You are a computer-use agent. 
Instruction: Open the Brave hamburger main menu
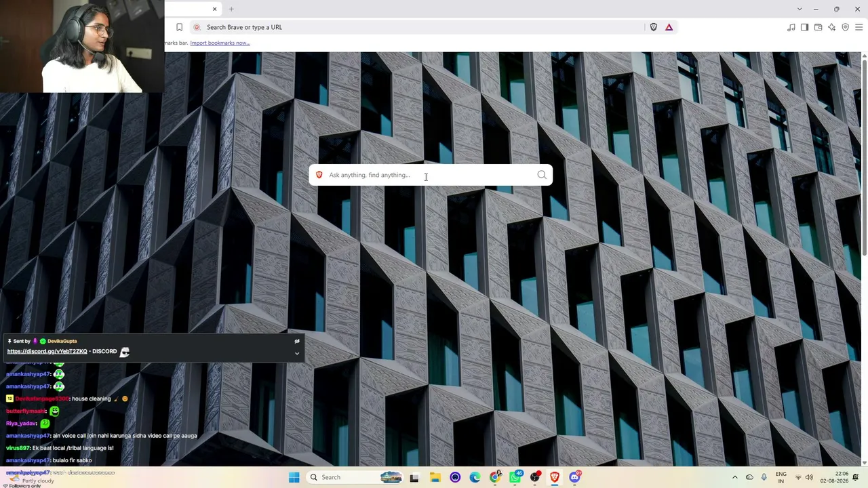pyautogui.click(x=859, y=27)
